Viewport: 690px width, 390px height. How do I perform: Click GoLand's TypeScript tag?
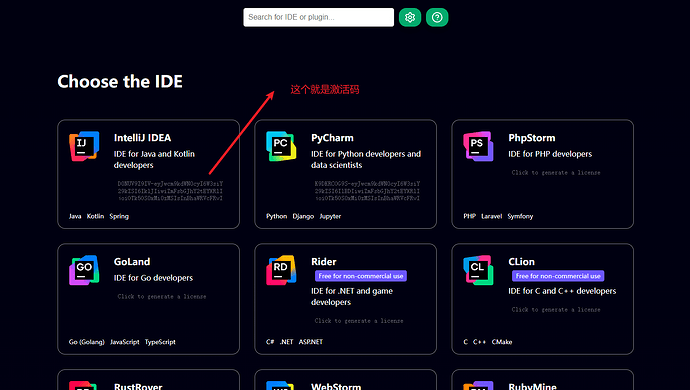click(160, 342)
